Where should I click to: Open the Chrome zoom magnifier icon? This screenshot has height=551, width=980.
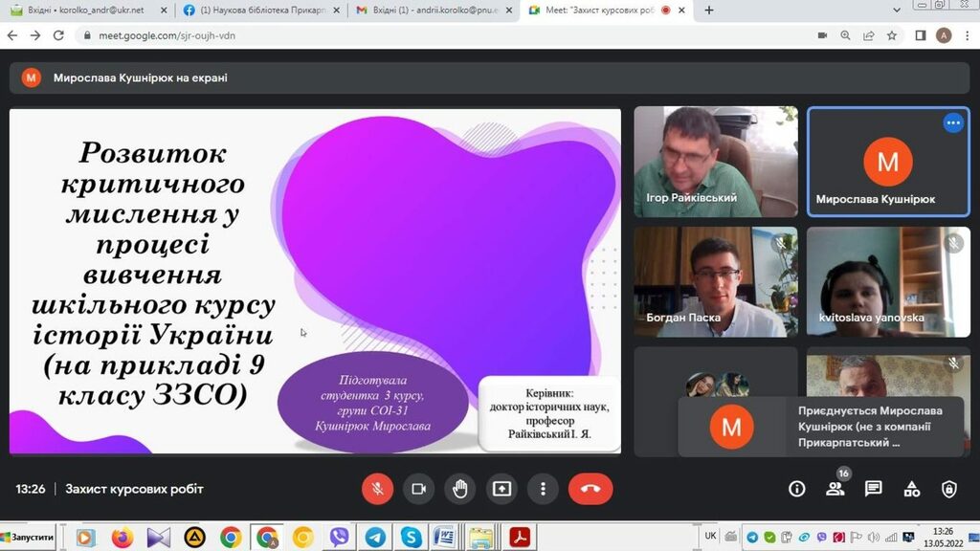846,35
